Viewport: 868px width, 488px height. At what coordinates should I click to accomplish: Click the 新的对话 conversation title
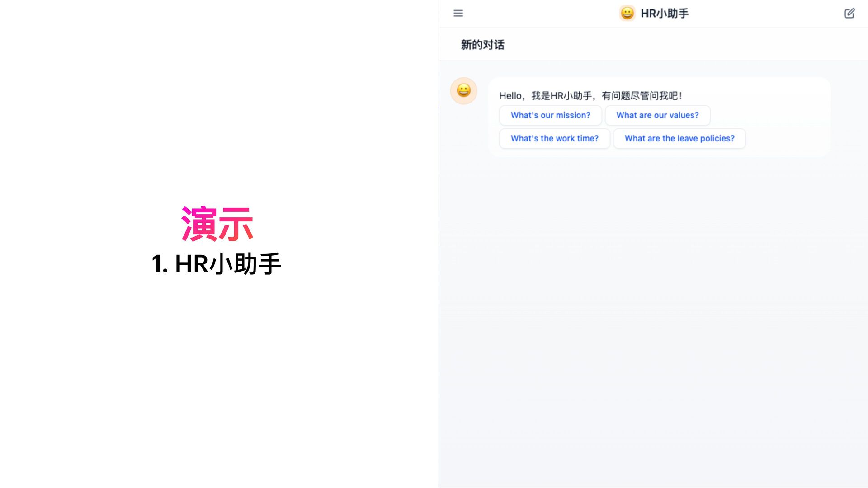[x=482, y=45]
